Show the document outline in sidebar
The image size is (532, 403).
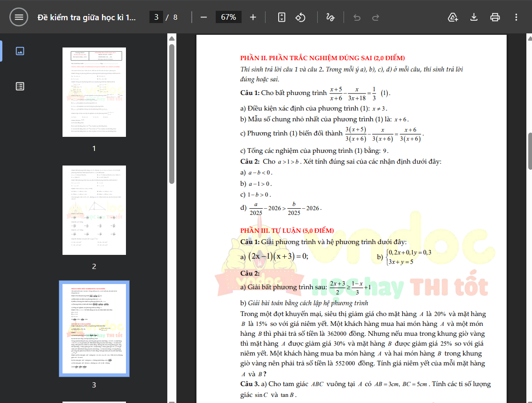(x=20, y=86)
